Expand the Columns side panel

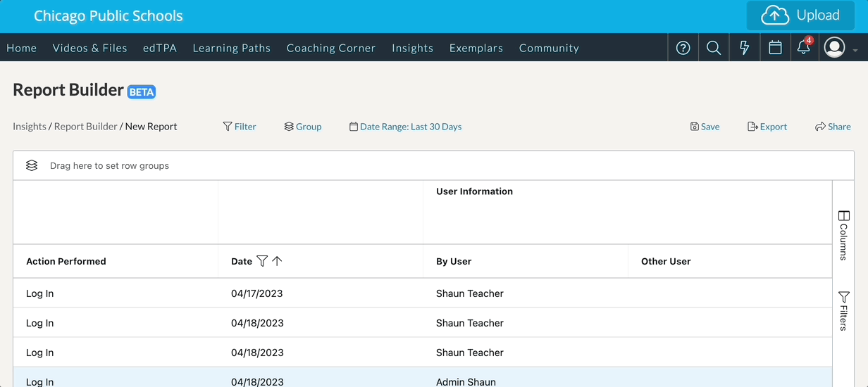pos(843,236)
